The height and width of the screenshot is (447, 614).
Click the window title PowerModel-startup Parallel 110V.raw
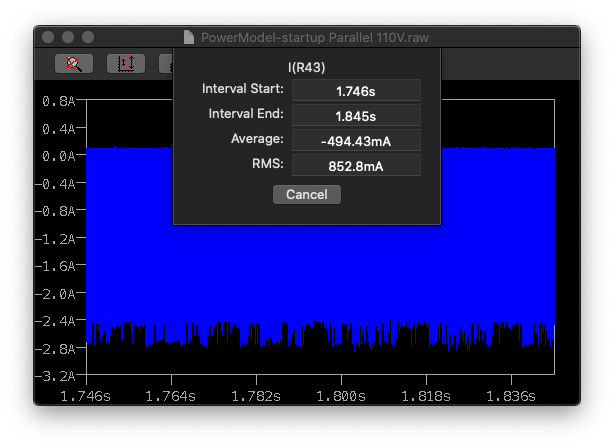coord(314,38)
